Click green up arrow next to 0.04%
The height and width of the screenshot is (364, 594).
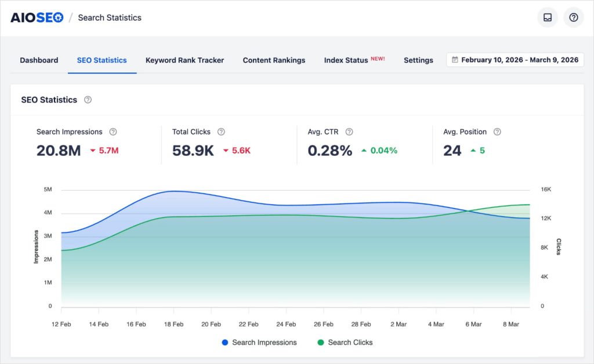pyautogui.click(x=364, y=151)
